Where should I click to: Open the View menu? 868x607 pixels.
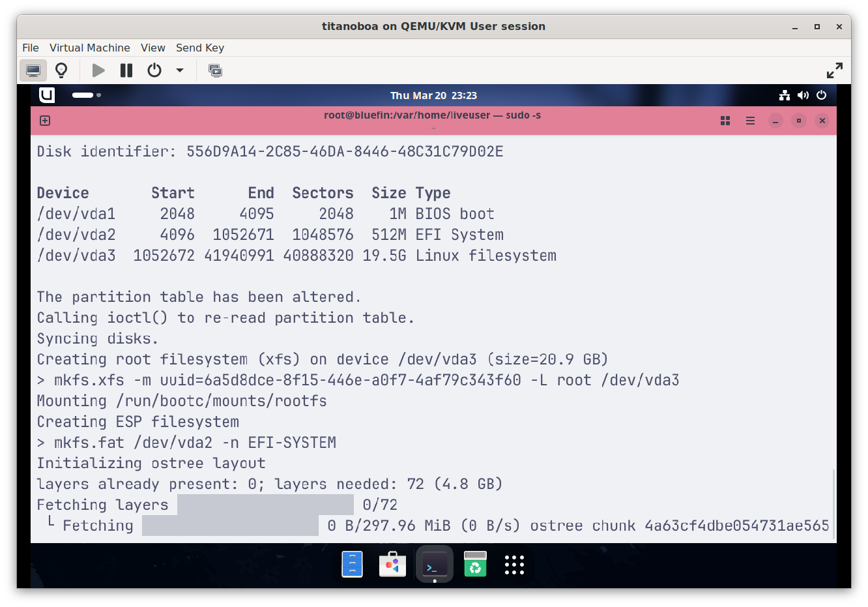pyautogui.click(x=153, y=48)
